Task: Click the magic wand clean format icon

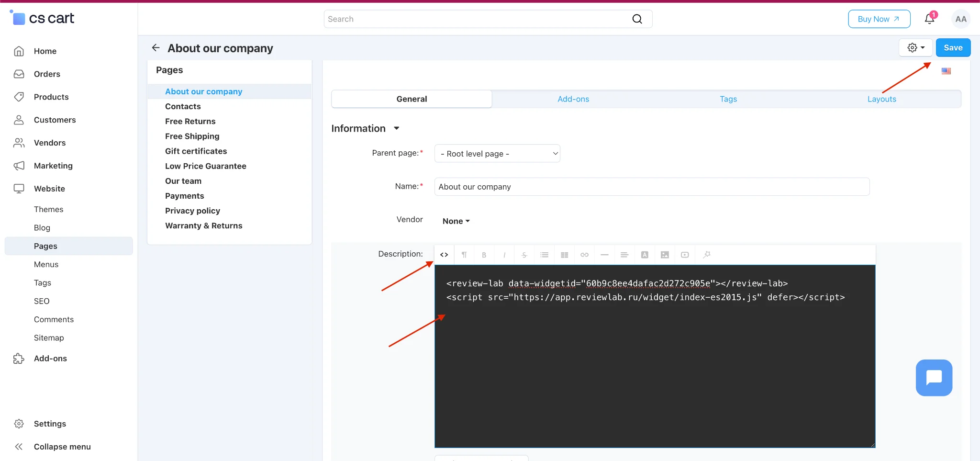Action: click(707, 255)
